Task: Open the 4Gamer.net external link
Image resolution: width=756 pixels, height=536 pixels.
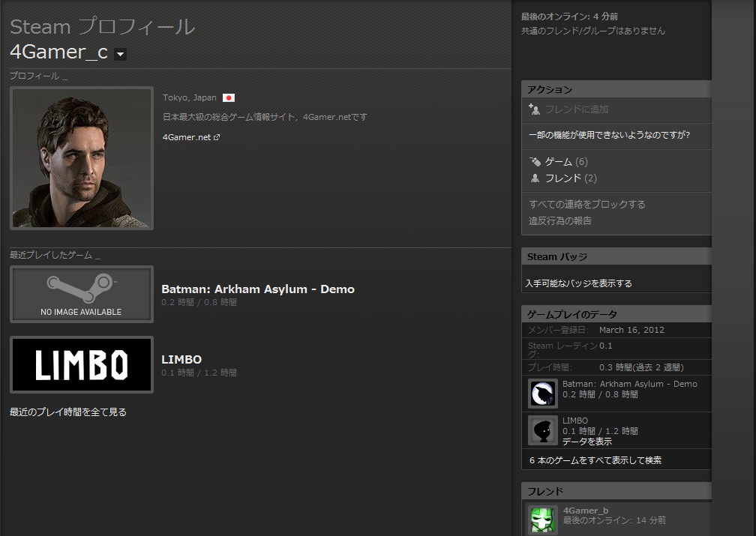Action: point(187,137)
